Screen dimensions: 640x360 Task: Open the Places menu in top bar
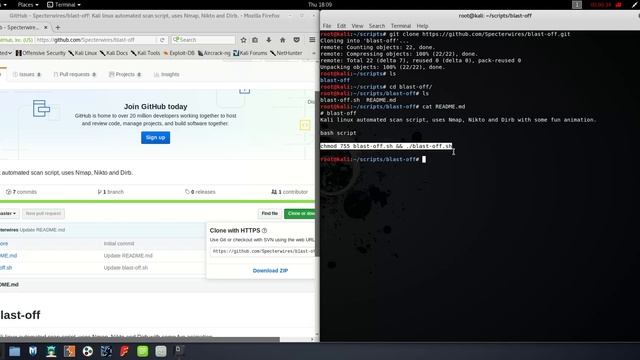[28, 4]
